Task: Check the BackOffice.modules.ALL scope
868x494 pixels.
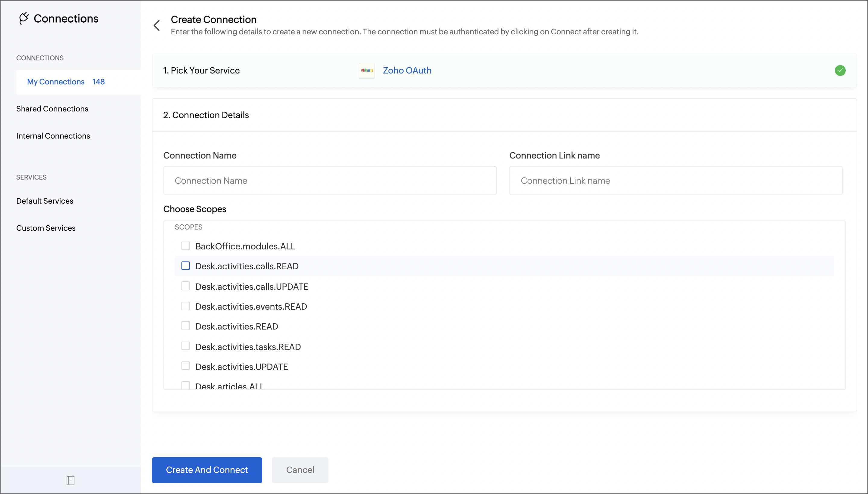Action: click(x=185, y=245)
